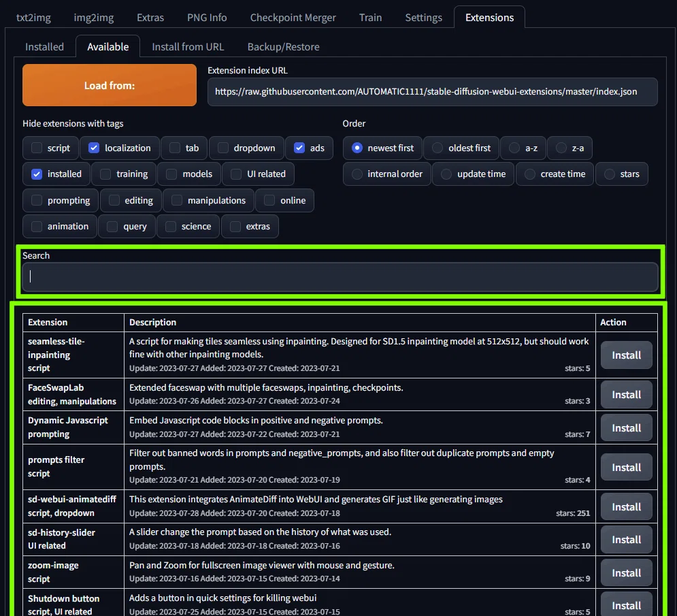
Task: Open the Backup/Restore tab
Action: coord(283,47)
